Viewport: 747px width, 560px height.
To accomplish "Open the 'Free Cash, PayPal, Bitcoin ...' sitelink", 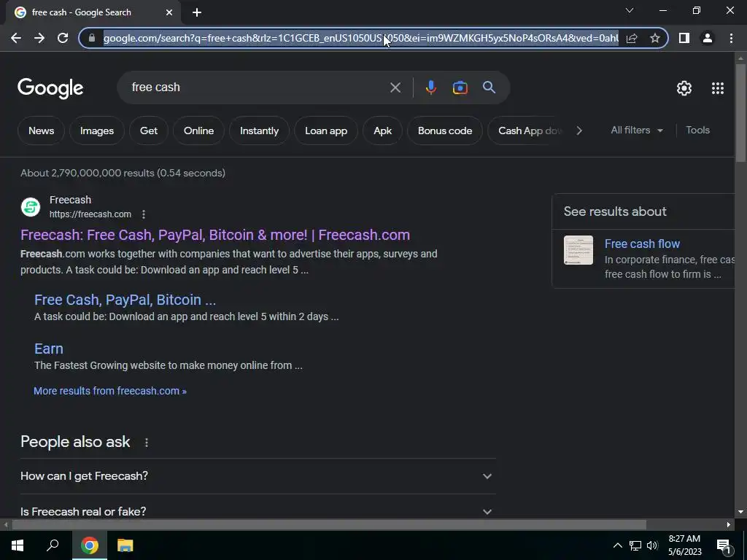I will click(125, 300).
